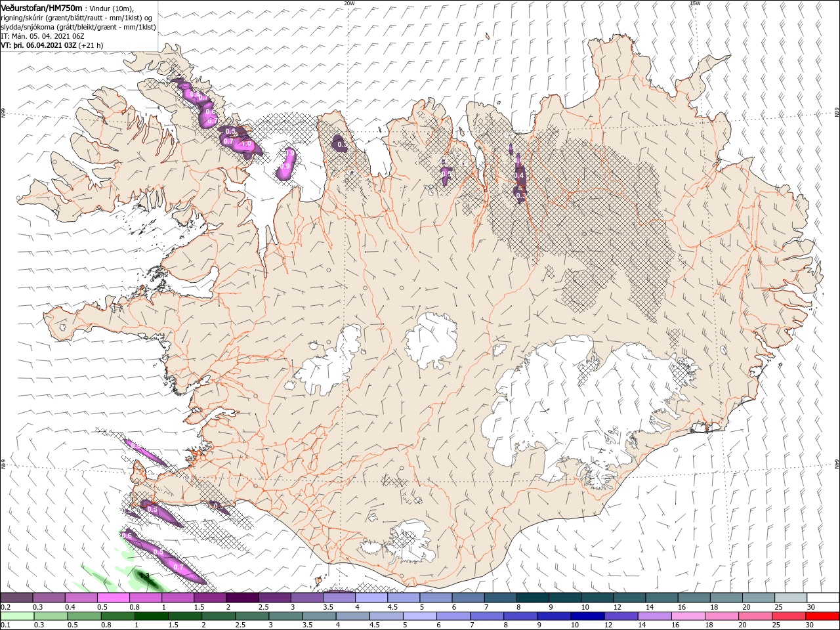Click the dark plum 0.2 swatch in the upper legend
The image size is (840, 630).
(17, 598)
